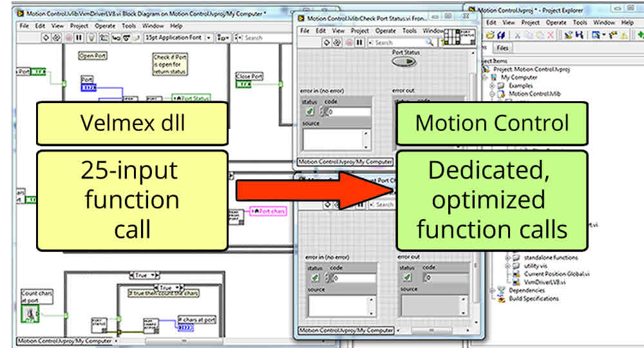
Task: Click Block Diagram horizontal scrollbar
Action: coord(185,341)
